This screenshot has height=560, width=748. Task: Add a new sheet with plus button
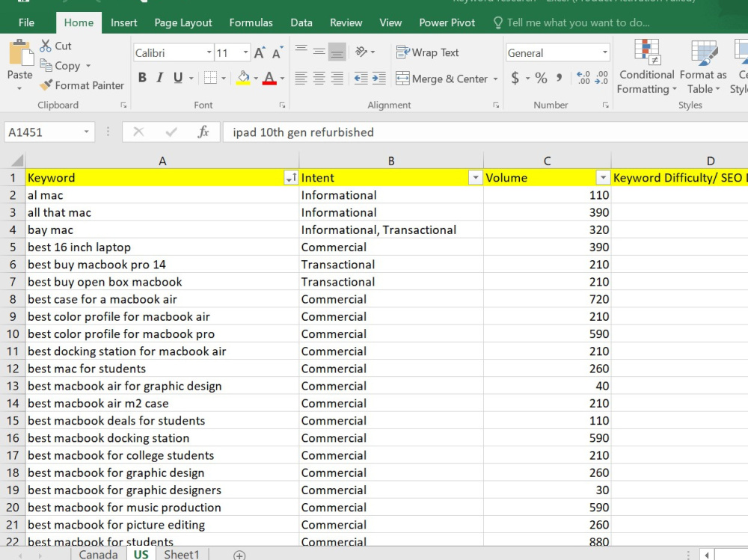pyautogui.click(x=239, y=556)
